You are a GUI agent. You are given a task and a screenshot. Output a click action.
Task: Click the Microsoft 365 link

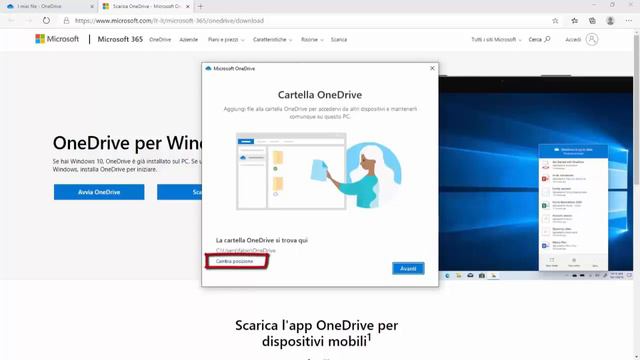point(120,39)
